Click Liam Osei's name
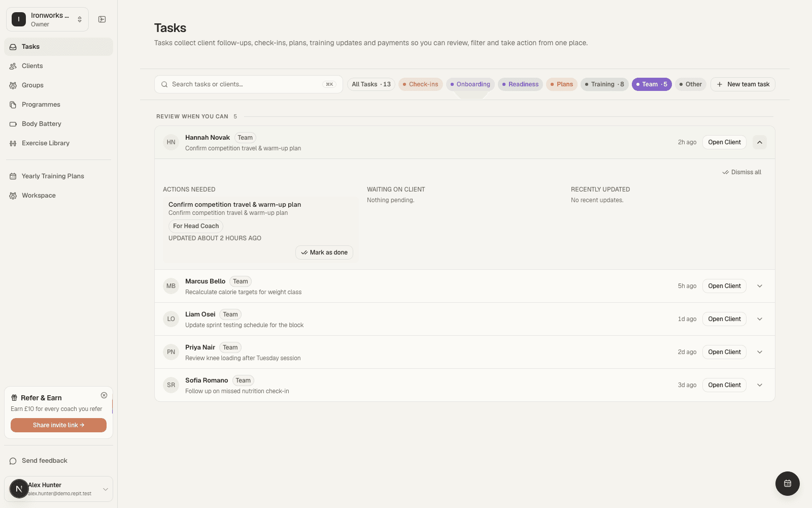 tap(200, 314)
